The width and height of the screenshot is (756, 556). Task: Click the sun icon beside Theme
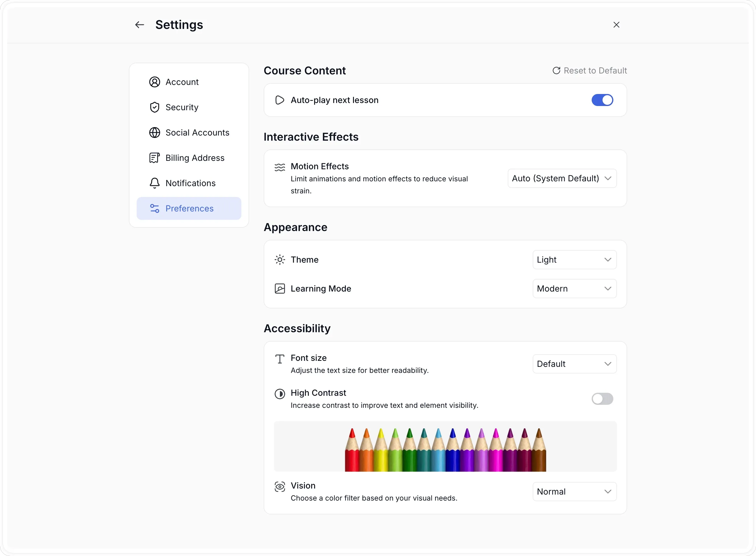point(280,260)
